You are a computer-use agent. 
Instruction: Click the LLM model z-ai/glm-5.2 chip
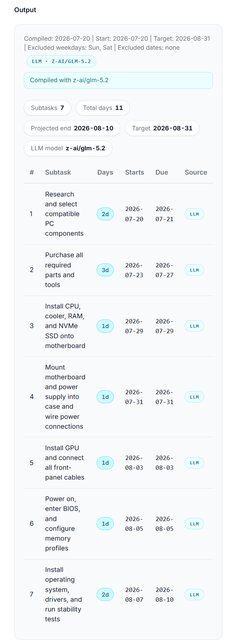coord(68,148)
